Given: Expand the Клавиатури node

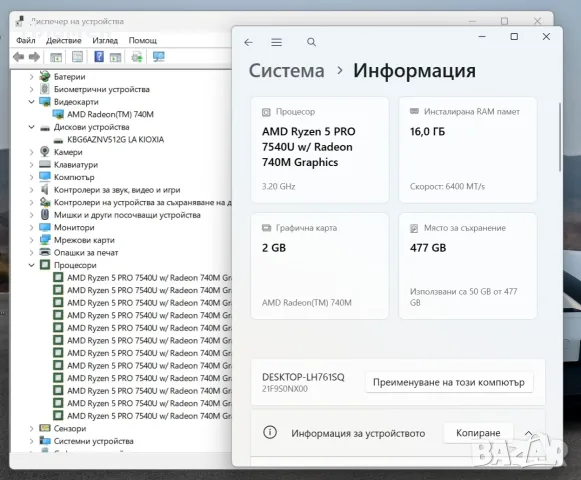Looking at the screenshot, I should [31, 165].
